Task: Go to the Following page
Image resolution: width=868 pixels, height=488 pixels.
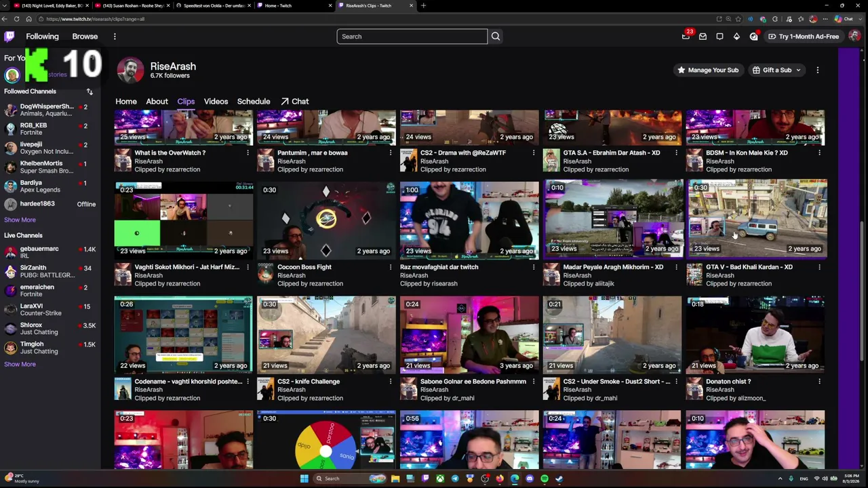Action: tap(42, 37)
